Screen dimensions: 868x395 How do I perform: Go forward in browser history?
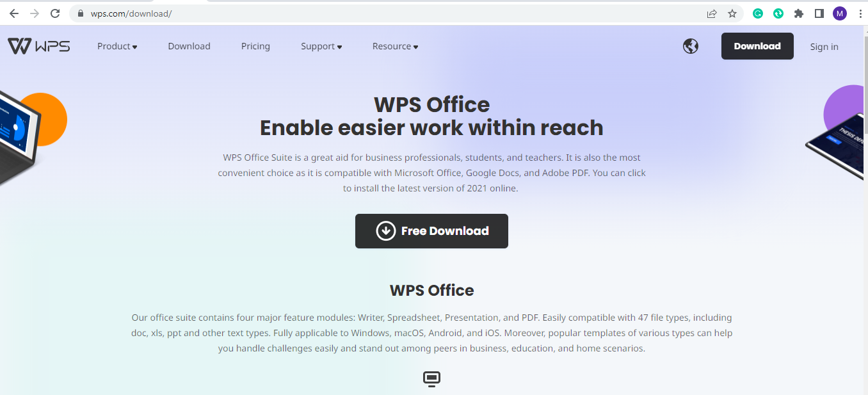click(35, 13)
